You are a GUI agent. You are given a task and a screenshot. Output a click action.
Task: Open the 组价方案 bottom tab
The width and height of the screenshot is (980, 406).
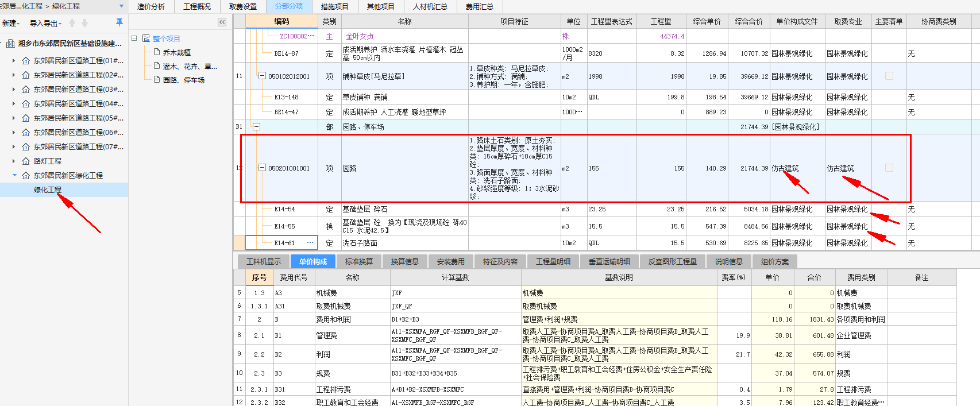pyautogui.click(x=775, y=261)
